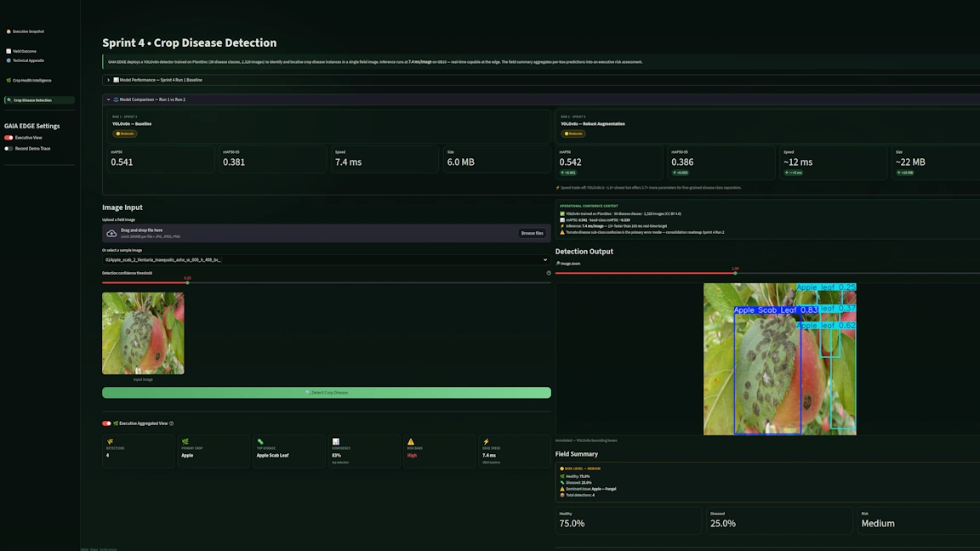The height and width of the screenshot is (551, 980).
Task: Click the Crop Disease Detection magnifier icon
Action: (x=9, y=100)
